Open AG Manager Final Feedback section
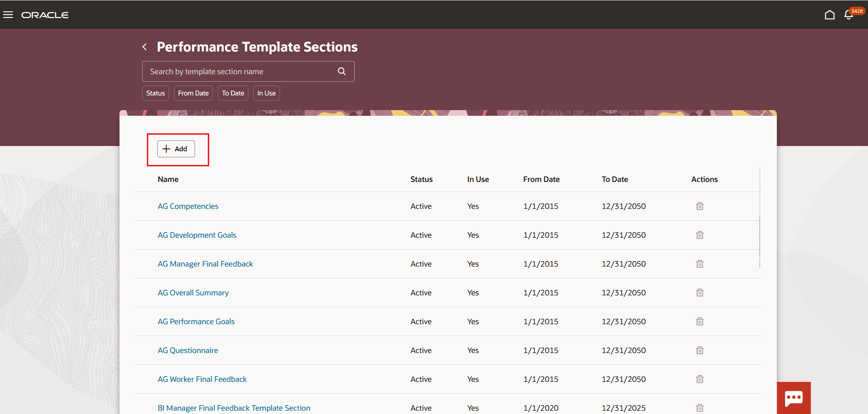Viewport: 868px width, 414px height. click(x=205, y=264)
